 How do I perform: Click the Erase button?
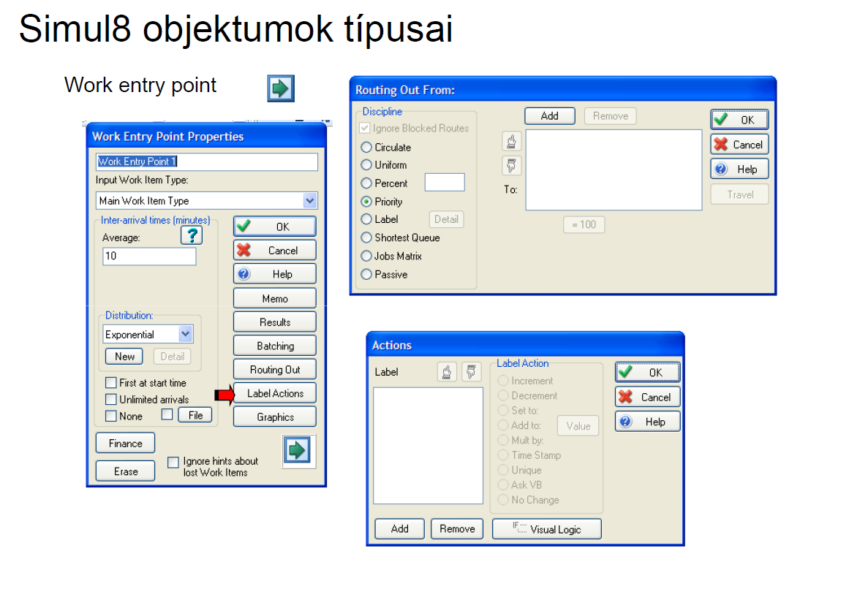point(125,471)
